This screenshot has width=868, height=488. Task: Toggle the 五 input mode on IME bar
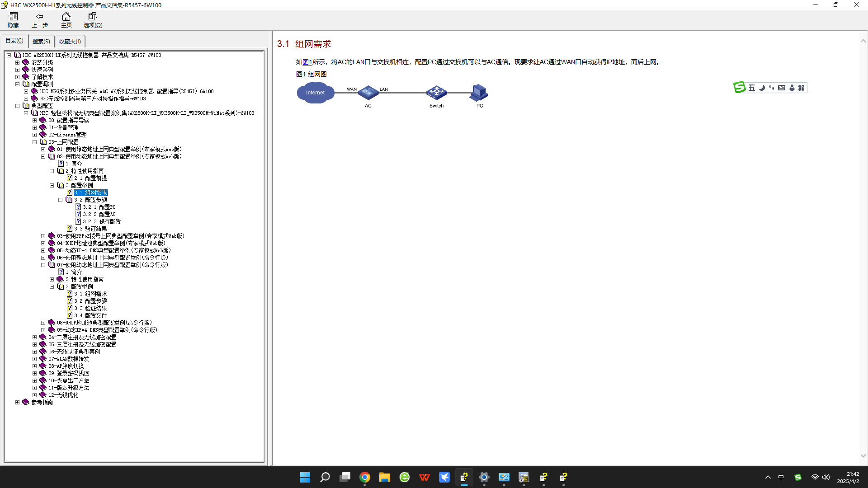pos(751,88)
